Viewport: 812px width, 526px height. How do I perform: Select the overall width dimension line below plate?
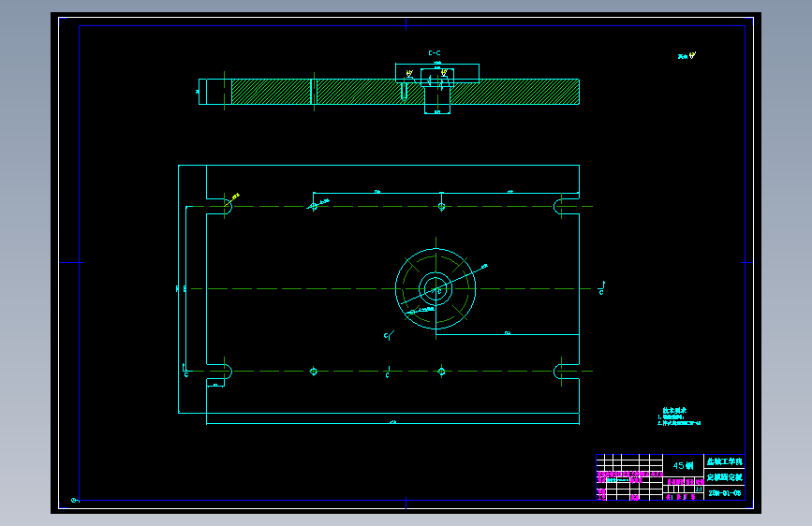click(x=392, y=424)
